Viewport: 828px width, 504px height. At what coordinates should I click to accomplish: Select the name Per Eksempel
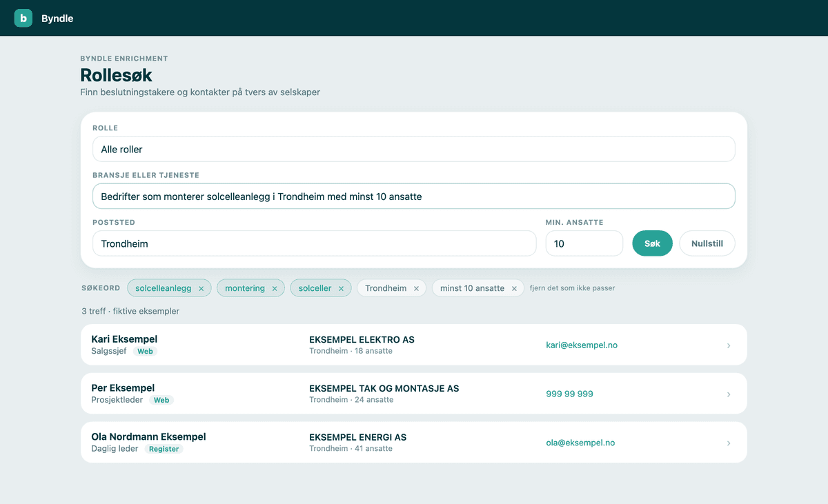tap(123, 388)
